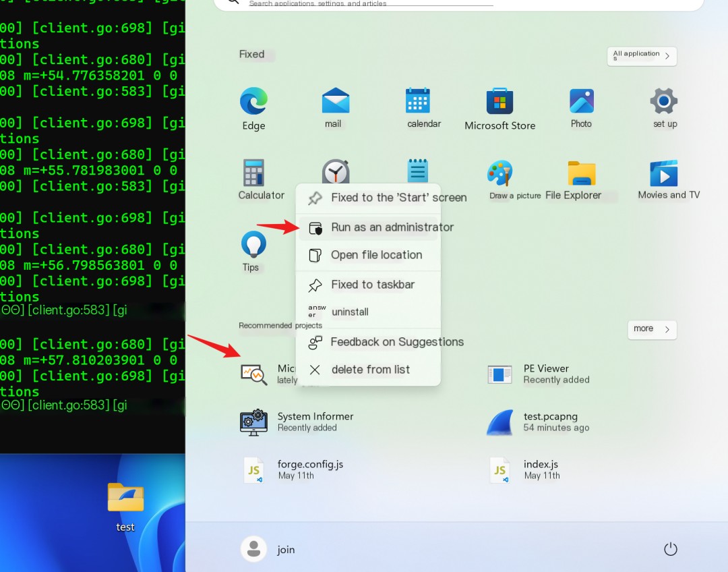Viewport: 728px width, 572px height.
Task: Open the forge.config.js file
Action: pyautogui.click(x=293, y=469)
